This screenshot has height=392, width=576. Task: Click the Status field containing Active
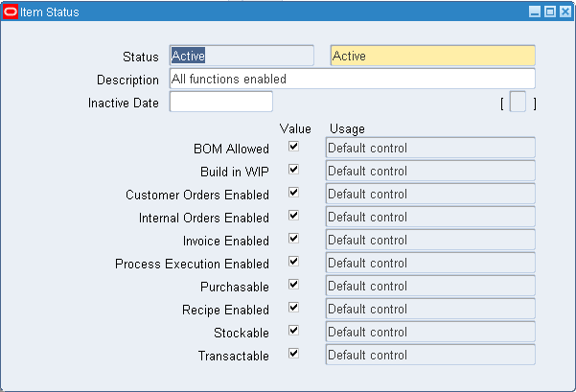pyautogui.click(x=241, y=57)
